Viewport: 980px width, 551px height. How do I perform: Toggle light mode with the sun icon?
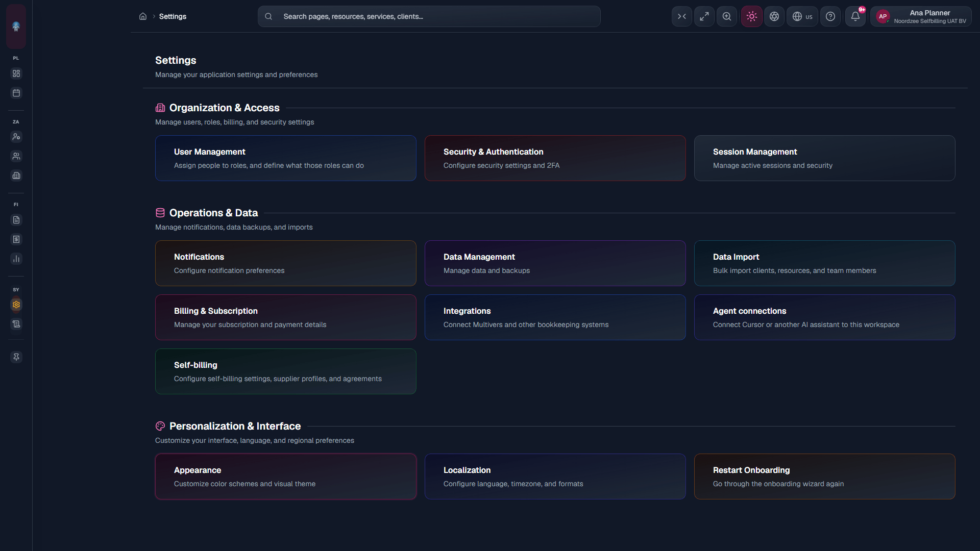tap(752, 16)
